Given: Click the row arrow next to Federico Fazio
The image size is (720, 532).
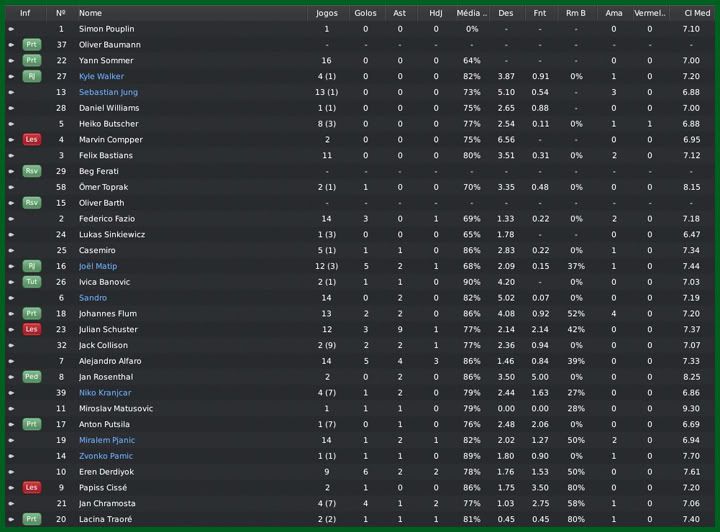Looking at the screenshot, I should (11, 219).
